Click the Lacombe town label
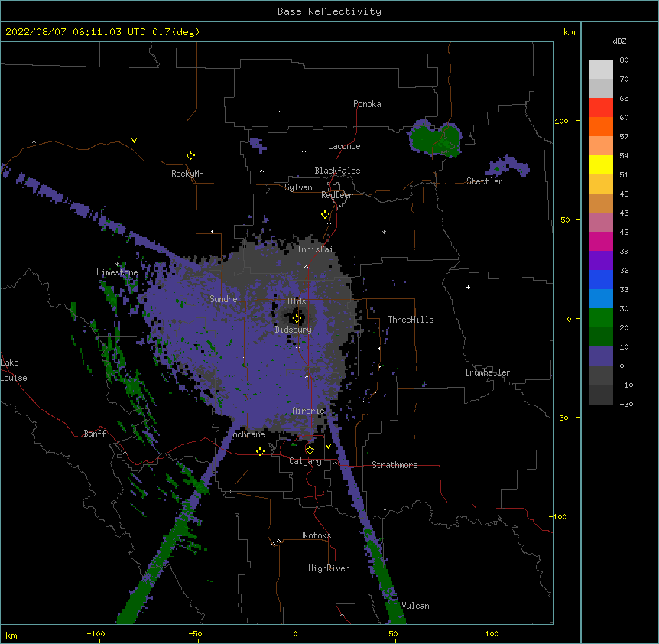The width and height of the screenshot is (659, 644). click(x=344, y=146)
